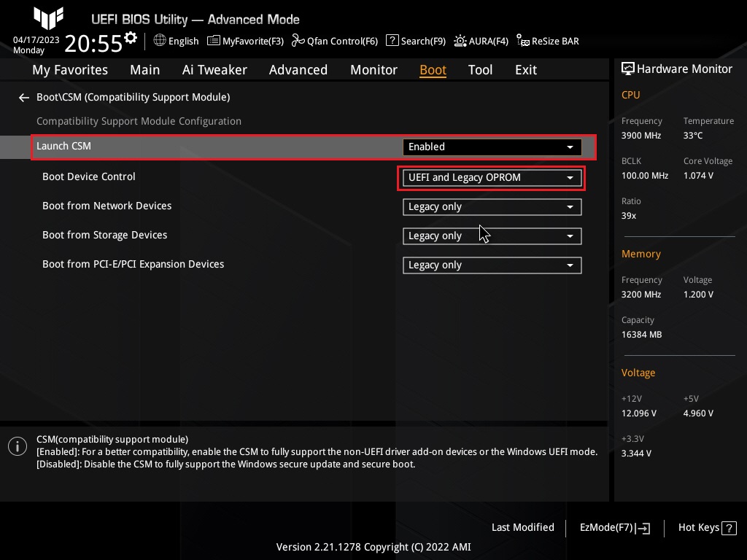Image resolution: width=747 pixels, height=560 pixels.
Task: Click the TUF logo
Action: coord(48,18)
